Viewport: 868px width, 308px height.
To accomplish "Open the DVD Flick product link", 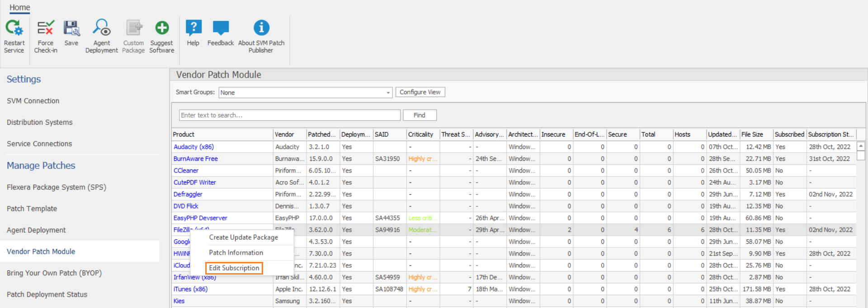I will click(186, 206).
